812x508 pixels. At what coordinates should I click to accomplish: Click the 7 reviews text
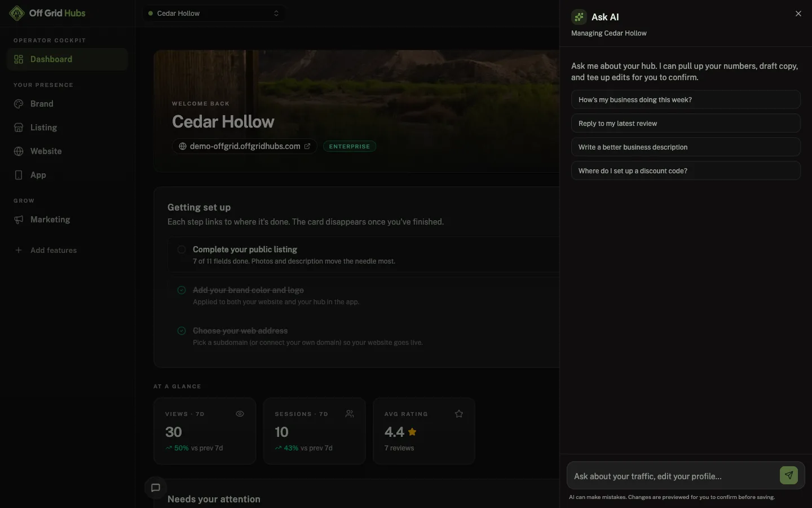[x=399, y=448]
